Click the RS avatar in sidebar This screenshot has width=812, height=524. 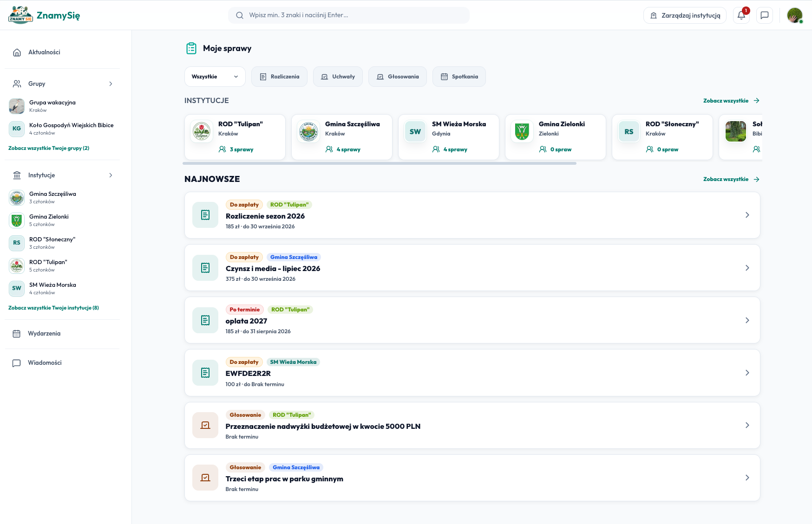[17, 243]
